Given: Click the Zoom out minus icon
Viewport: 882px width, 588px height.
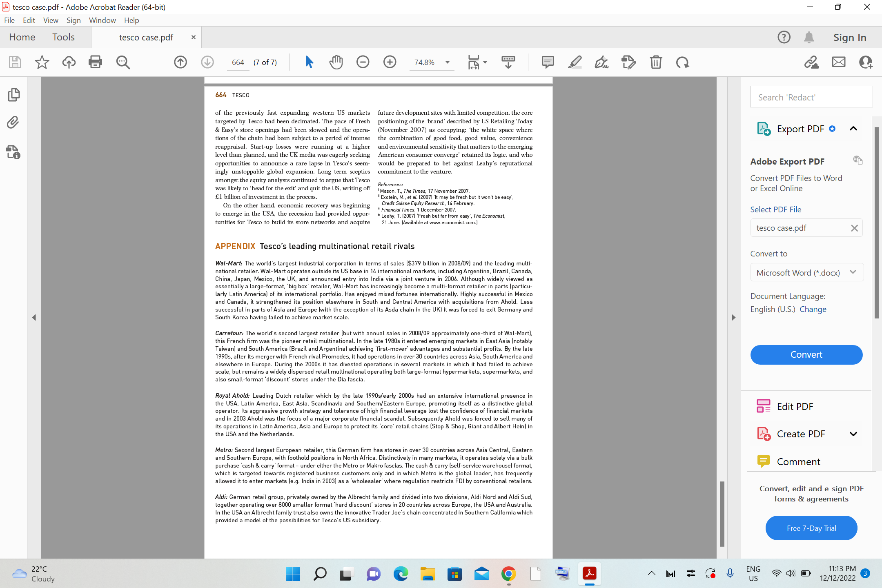Looking at the screenshot, I should [363, 62].
